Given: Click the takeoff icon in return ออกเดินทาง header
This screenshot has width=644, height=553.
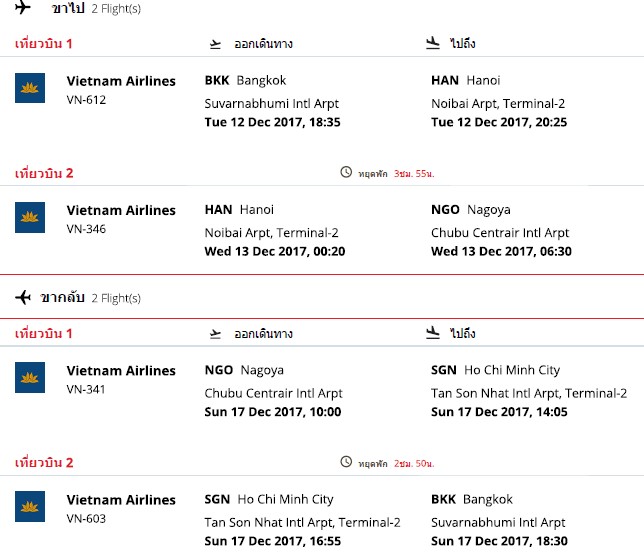Looking at the screenshot, I should point(215,334).
